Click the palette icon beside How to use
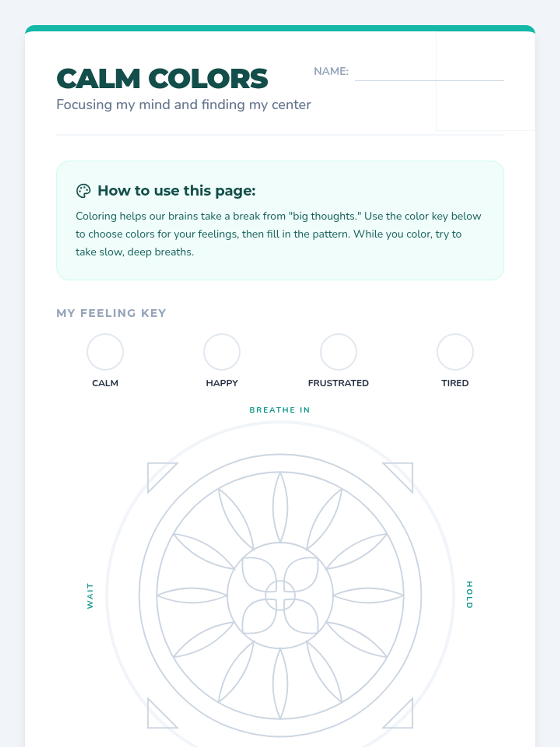Image resolution: width=560 pixels, height=747 pixels. (x=83, y=191)
